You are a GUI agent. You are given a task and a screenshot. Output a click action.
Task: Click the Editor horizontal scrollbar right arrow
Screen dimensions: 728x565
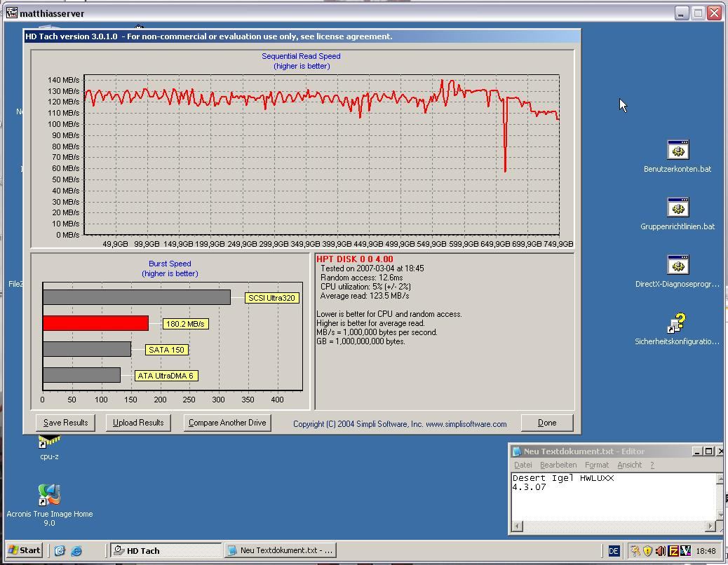[710, 526]
